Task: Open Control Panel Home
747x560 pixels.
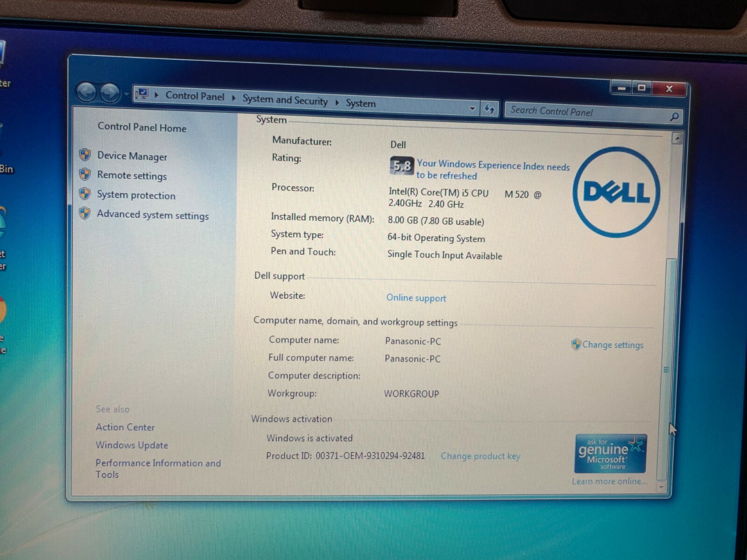Action: coord(142,127)
